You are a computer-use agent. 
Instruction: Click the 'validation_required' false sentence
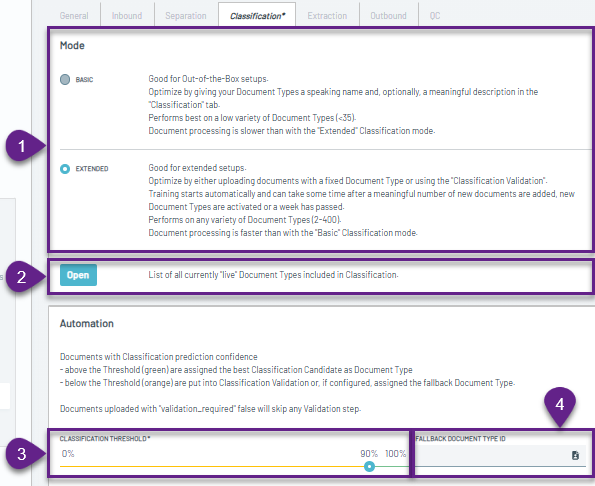click(x=211, y=409)
